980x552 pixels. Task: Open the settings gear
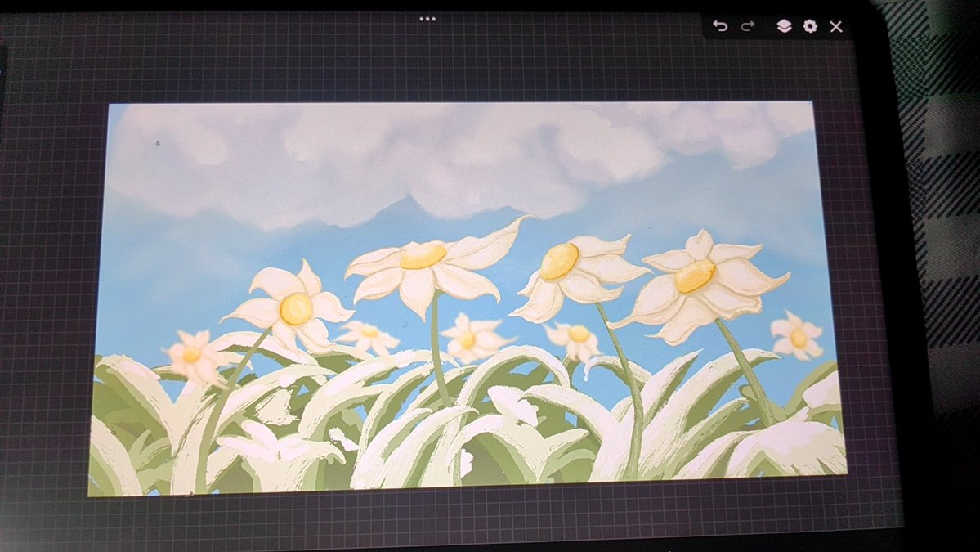pos(810,25)
